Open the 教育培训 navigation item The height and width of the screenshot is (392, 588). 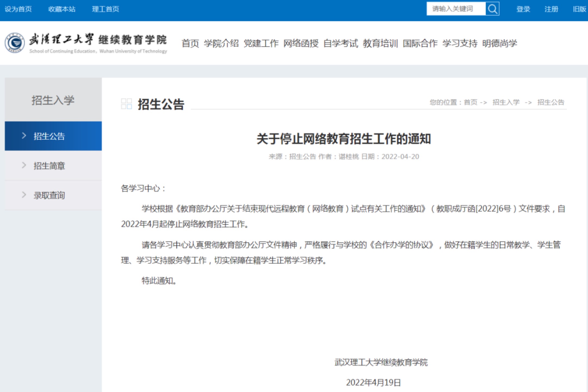[x=380, y=43]
